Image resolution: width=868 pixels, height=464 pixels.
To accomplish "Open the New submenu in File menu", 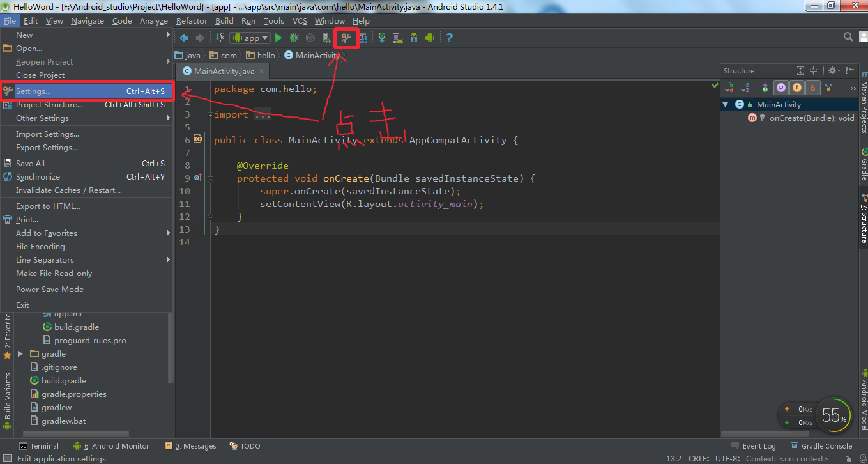I will pos(87,35).
